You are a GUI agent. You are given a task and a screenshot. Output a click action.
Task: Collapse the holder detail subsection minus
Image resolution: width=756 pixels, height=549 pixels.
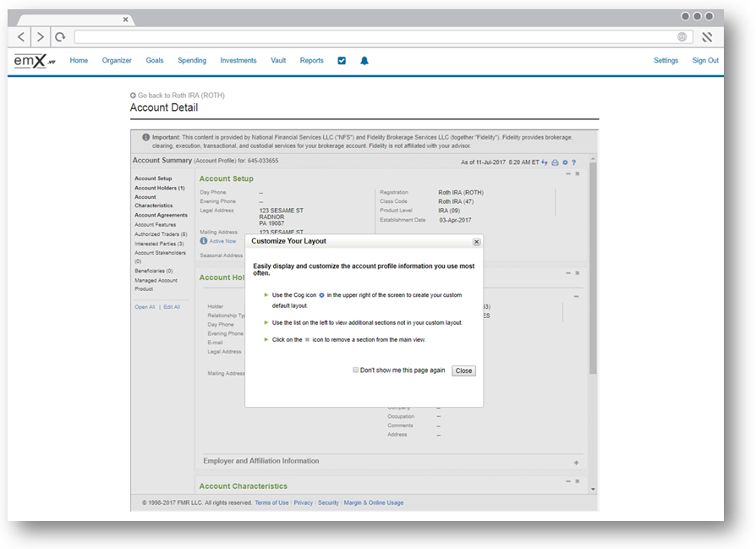(x=576, y=296)
